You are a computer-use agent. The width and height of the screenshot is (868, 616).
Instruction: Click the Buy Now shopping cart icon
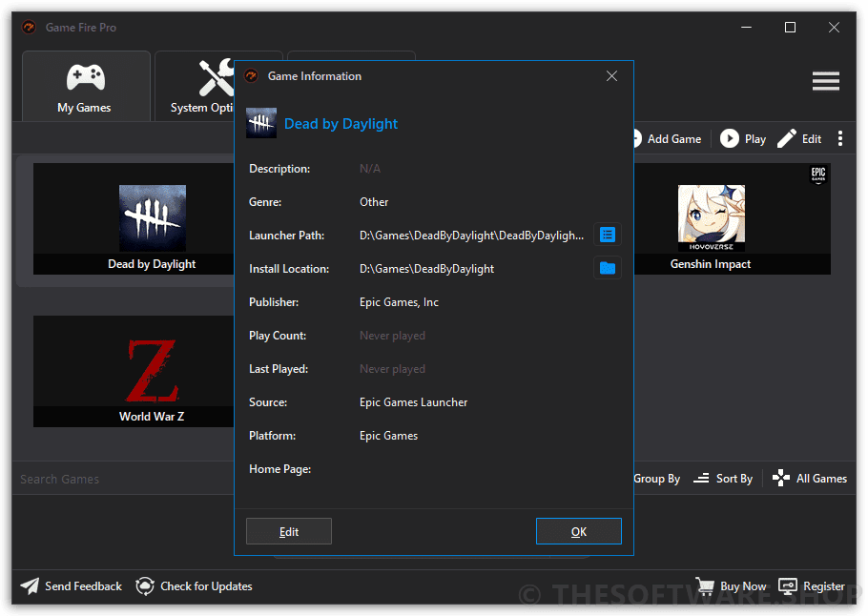[705, 585]
